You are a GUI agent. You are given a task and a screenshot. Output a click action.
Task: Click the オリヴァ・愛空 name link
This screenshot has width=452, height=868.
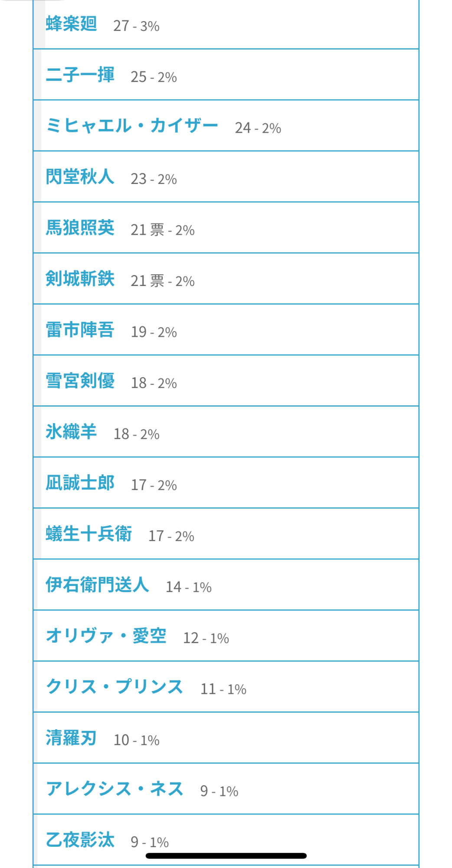pos(106,636)
